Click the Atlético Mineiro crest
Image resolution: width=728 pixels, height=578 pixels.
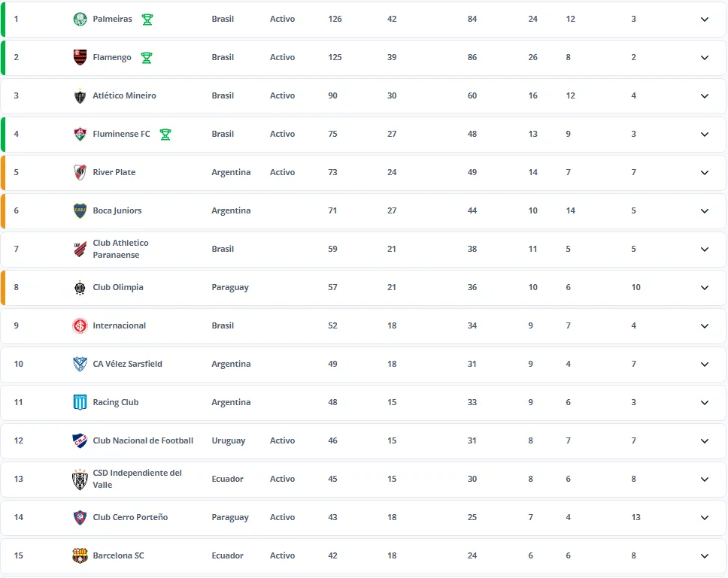tap(78, 95)
